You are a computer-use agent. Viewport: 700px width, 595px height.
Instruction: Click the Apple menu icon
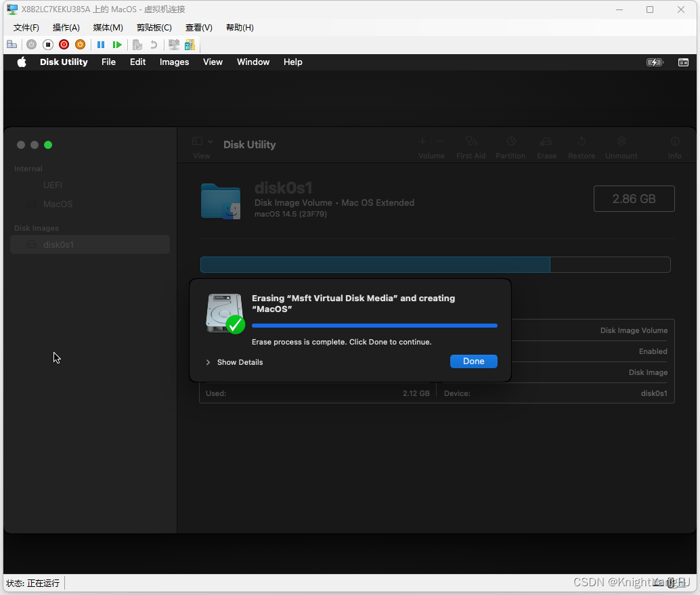coord(21,62)
